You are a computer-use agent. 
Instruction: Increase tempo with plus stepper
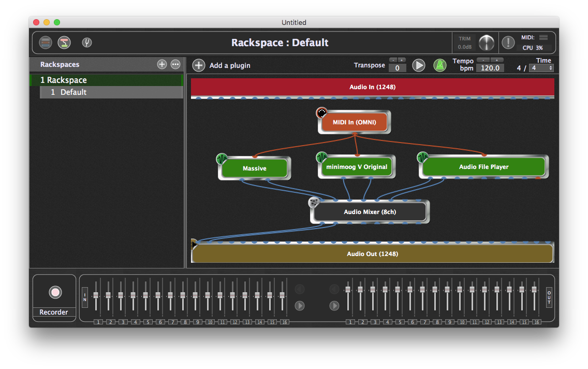pyautogui.click(x=496, y=60)
